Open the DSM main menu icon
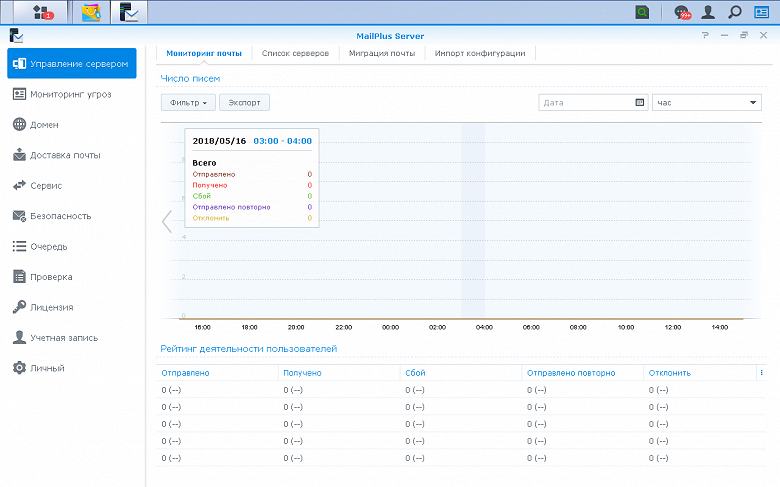Screen dimensions: 780x487 pos(41,12)
